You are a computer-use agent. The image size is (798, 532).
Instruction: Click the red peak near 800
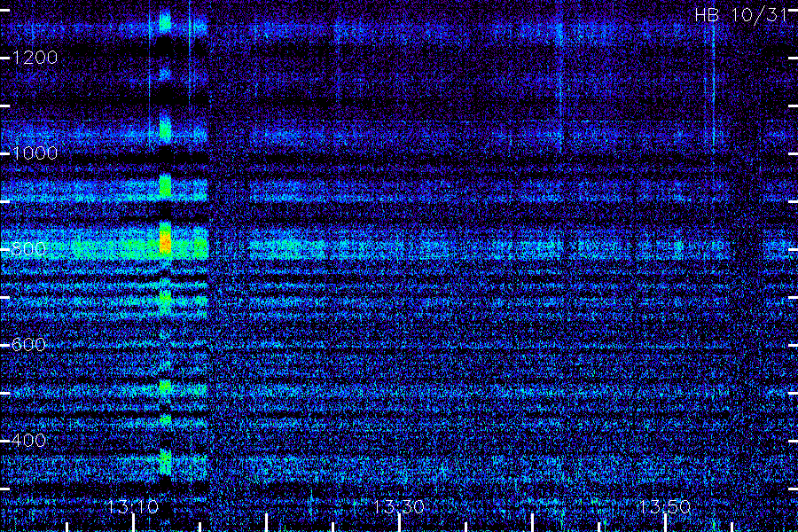pyautogui.click(x=166, y=241)
